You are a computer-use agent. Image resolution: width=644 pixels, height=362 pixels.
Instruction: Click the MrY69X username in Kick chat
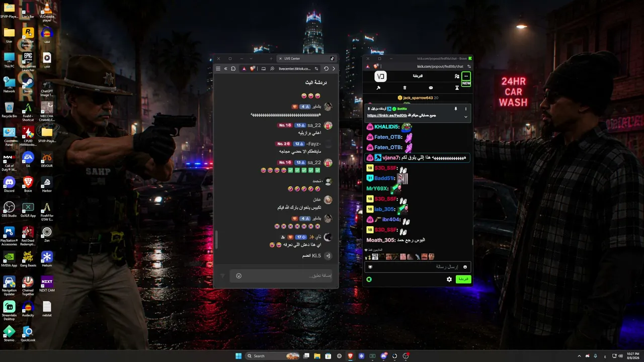377,189
